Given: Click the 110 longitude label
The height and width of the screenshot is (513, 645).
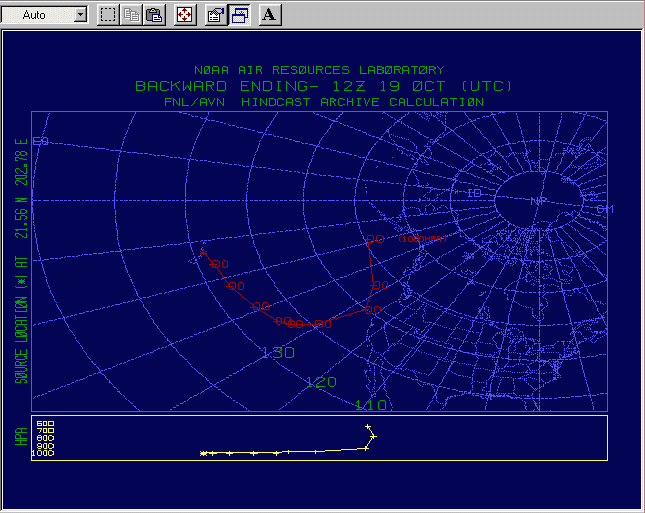Looking at the screenshot, I should [x=370, y=404].
